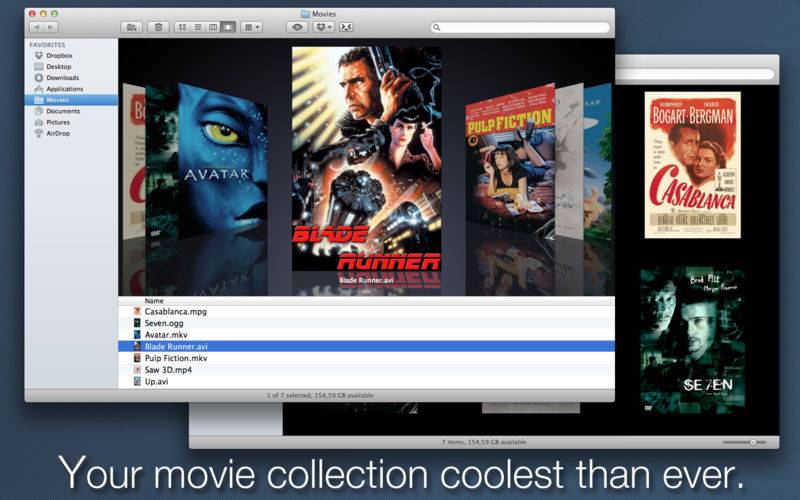The height and width of the screenshot is (500, 800).
Task: Open the arrange items dropdown
Action: pos(252,27)
